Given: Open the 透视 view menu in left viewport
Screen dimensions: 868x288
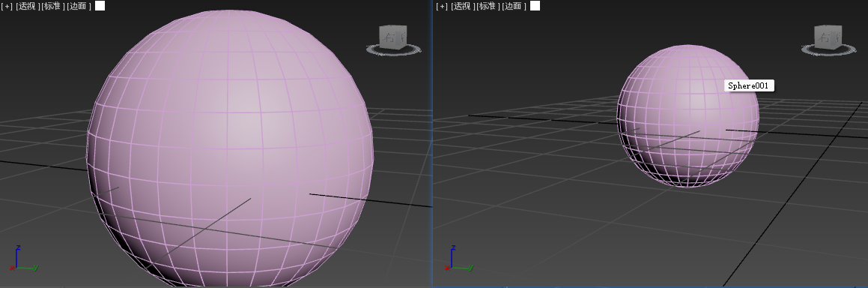Looking at the screenshot, I should tap(27, 6).
